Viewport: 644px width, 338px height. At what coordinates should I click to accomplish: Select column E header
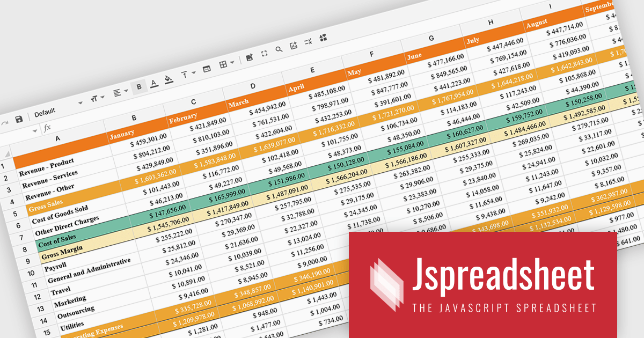(x=312, y=70)
